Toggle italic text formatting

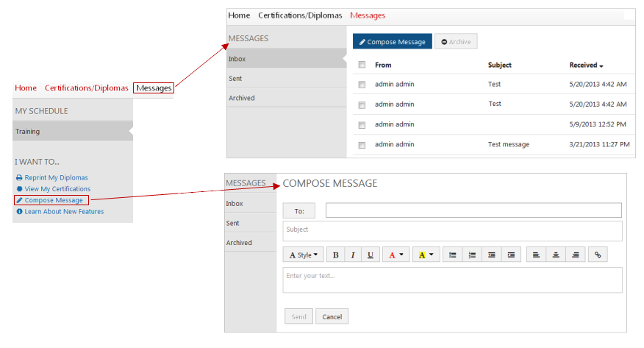(x=353, y=255)
